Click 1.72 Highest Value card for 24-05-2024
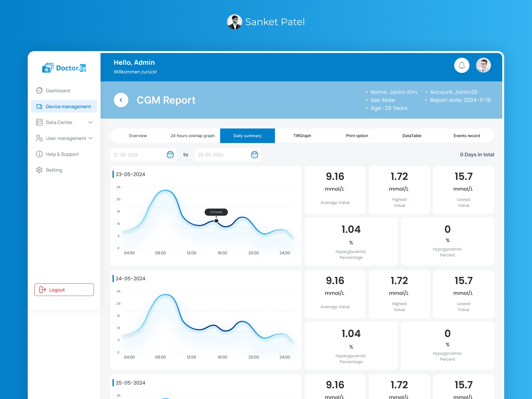This screenshot has height=399, width=532. [399, 294]
